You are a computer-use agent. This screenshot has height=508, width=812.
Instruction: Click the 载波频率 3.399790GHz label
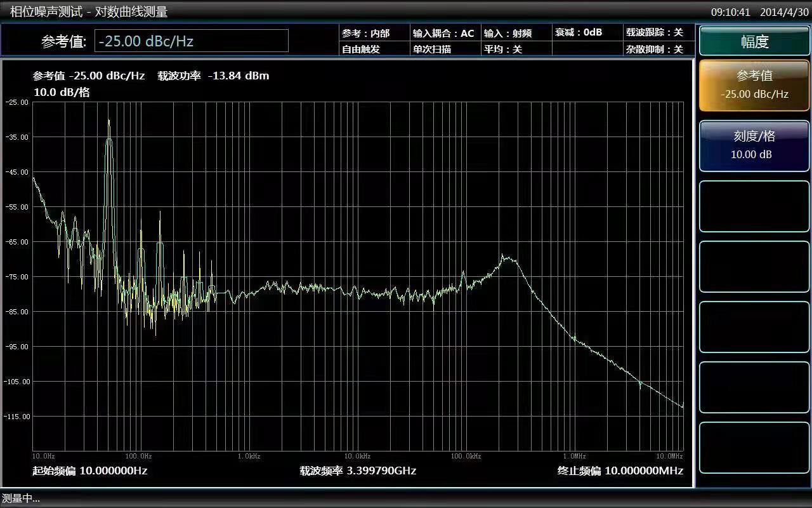(x=358, y=471)
